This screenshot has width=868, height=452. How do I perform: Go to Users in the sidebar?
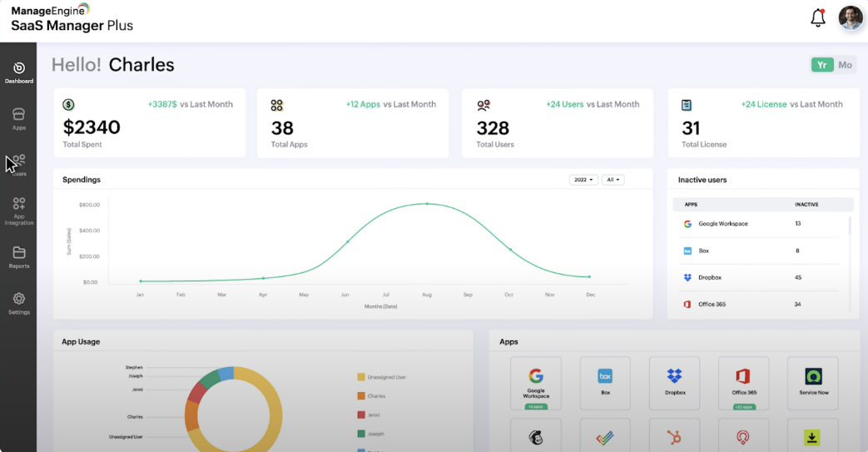[19, 165]
